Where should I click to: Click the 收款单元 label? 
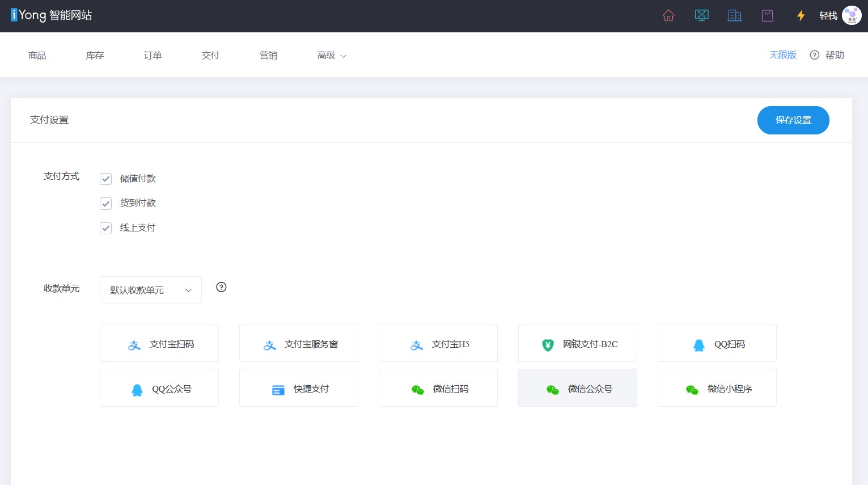pyautogui.click(x=62, y=289)
